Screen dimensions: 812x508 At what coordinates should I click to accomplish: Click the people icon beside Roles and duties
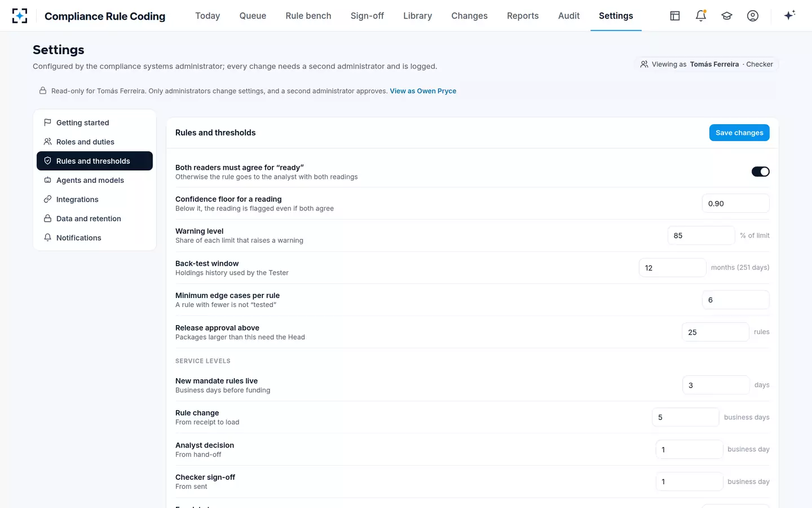(48, 142)
